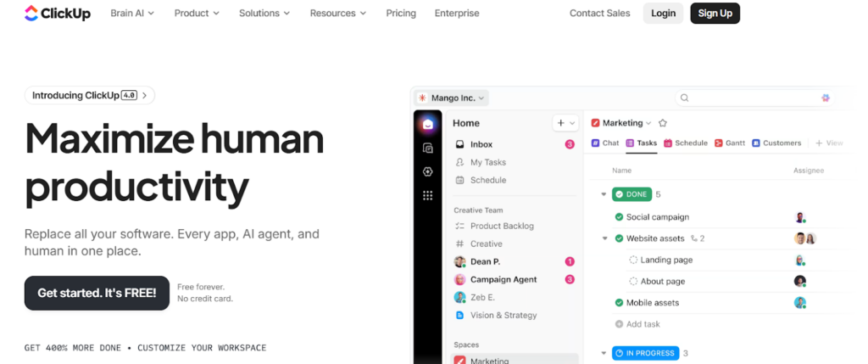
Task: Expand the Resources menu
Action: (x=337, y=14)
